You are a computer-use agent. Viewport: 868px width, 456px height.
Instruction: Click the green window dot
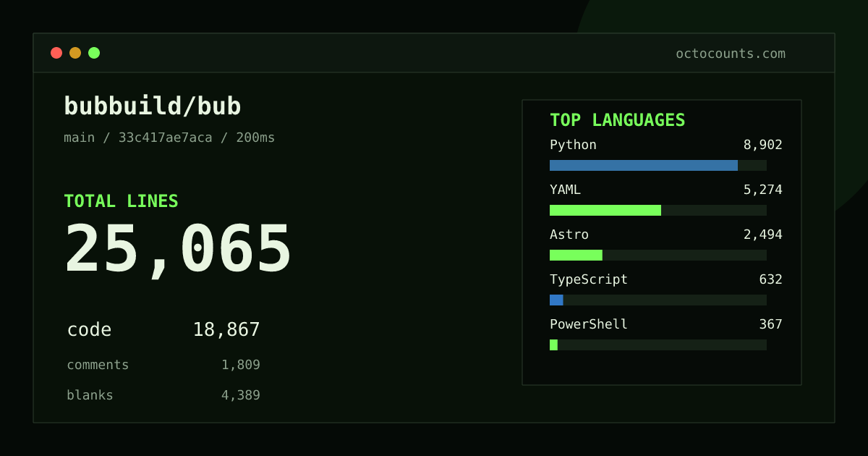(94, 53)
